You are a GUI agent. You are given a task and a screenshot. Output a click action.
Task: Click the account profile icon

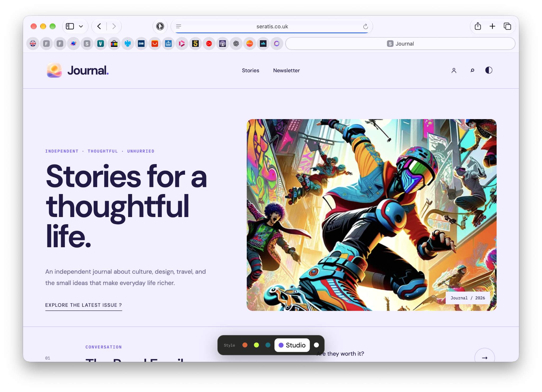coord(454,70)
